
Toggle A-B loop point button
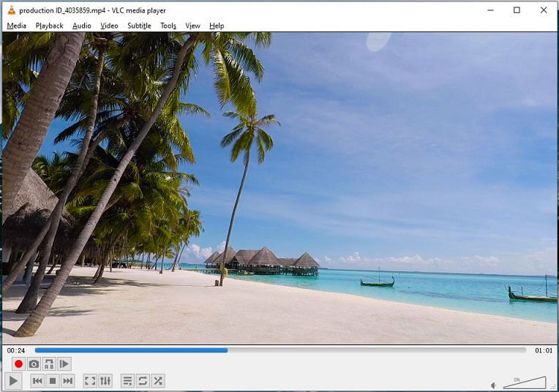pos(49,364)
